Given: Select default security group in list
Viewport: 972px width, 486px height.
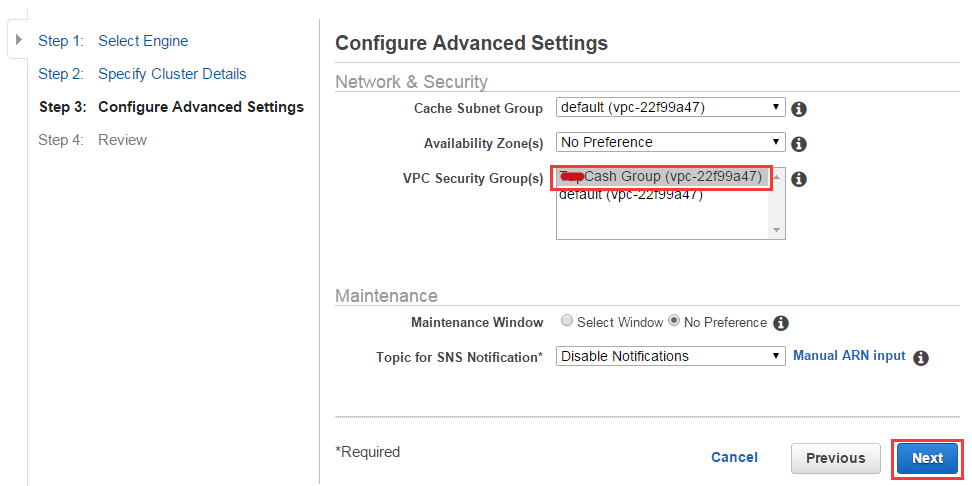Looking at the screenshot, I should (x=630, y=195).
